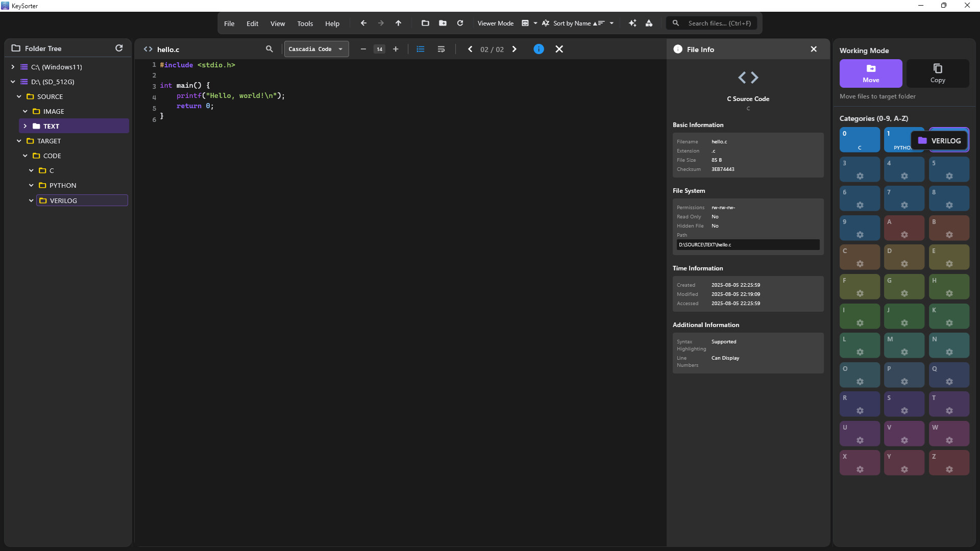
Task: Enable word wrap in the code viewer
Action: (x=441, y=49)
